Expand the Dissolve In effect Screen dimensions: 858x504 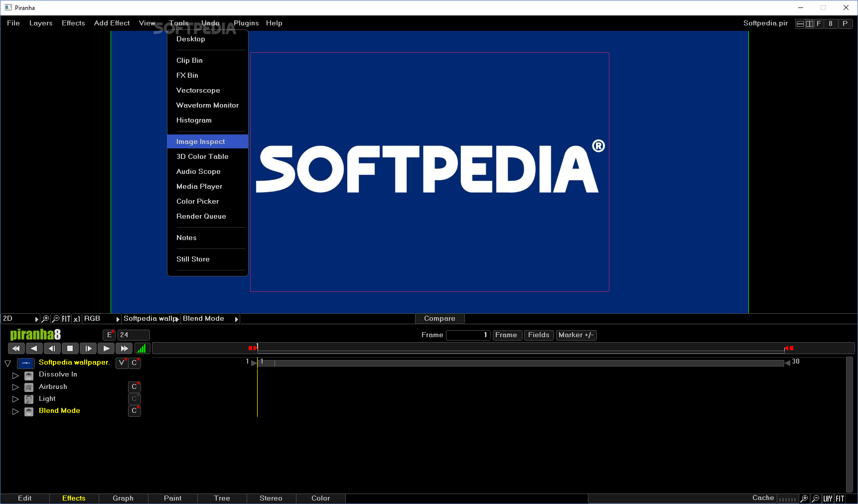15,376
